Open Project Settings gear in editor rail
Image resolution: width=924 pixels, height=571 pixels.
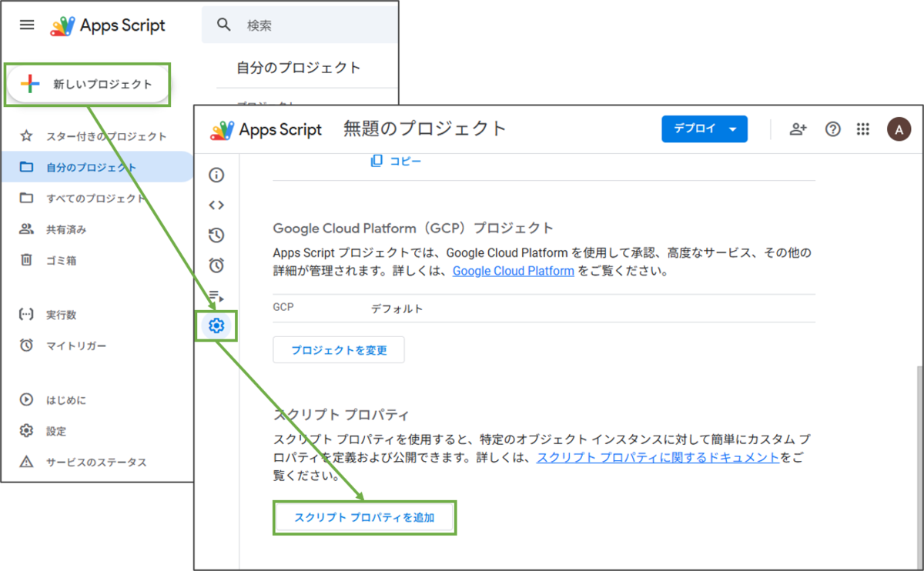[x=216, y=326]
